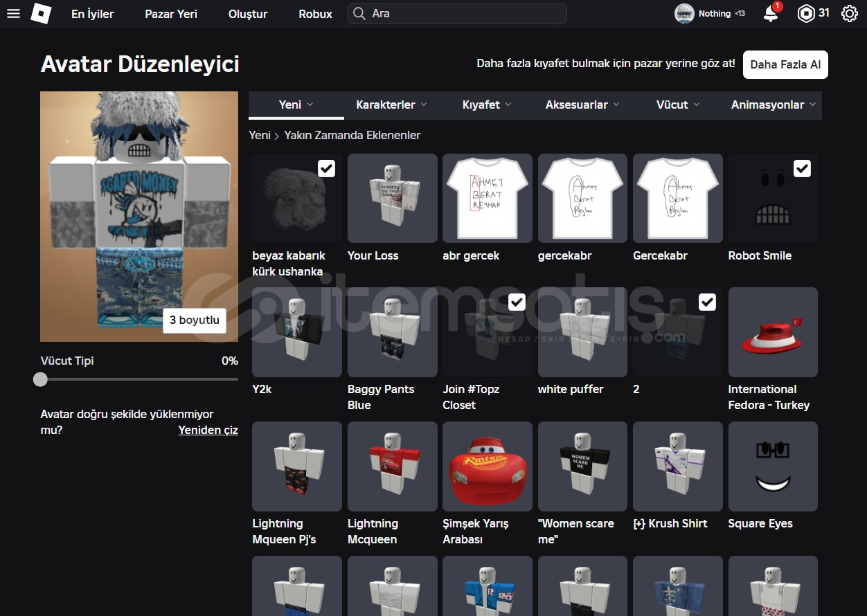Image resolution: width=867 pixels, height=616 pixels.
Task: Open Oluştur from top navigation
Action: (248, 14)
